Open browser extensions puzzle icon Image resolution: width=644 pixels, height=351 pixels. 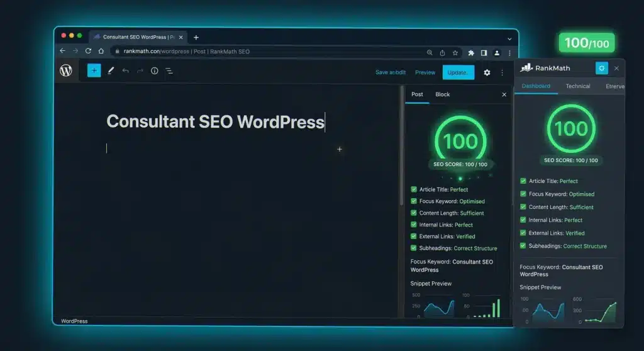click(x=471, y=53)
